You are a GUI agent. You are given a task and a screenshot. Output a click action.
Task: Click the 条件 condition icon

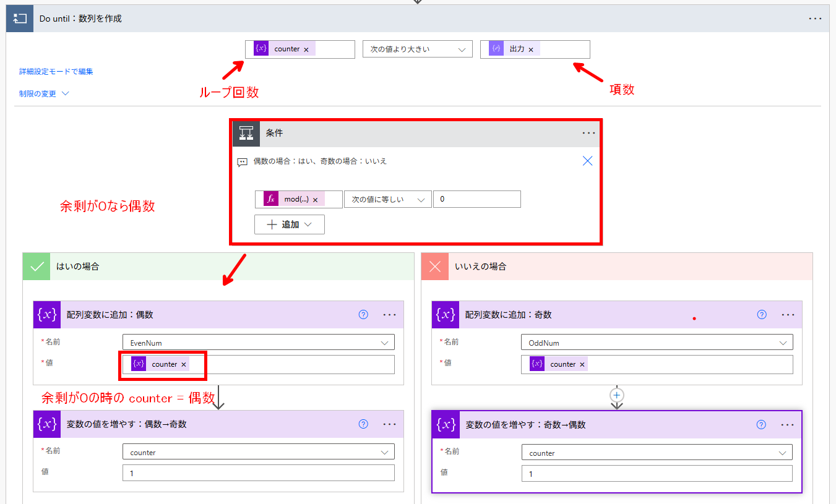246,133
